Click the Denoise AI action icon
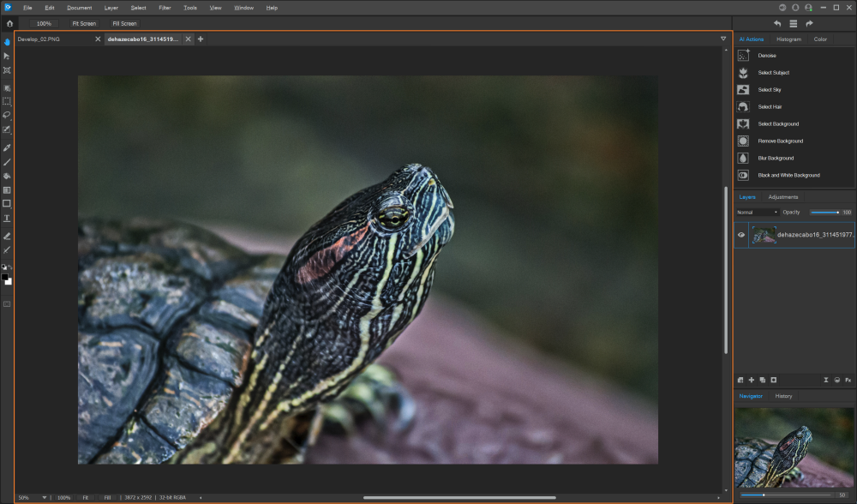This screenshot has width=857, height=504. (743, 56)
